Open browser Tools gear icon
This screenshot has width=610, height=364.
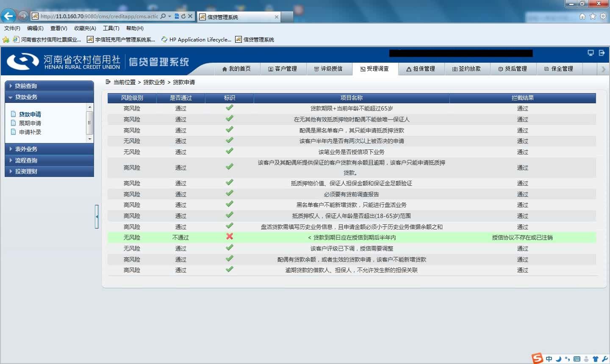click(x=603, y=16)
